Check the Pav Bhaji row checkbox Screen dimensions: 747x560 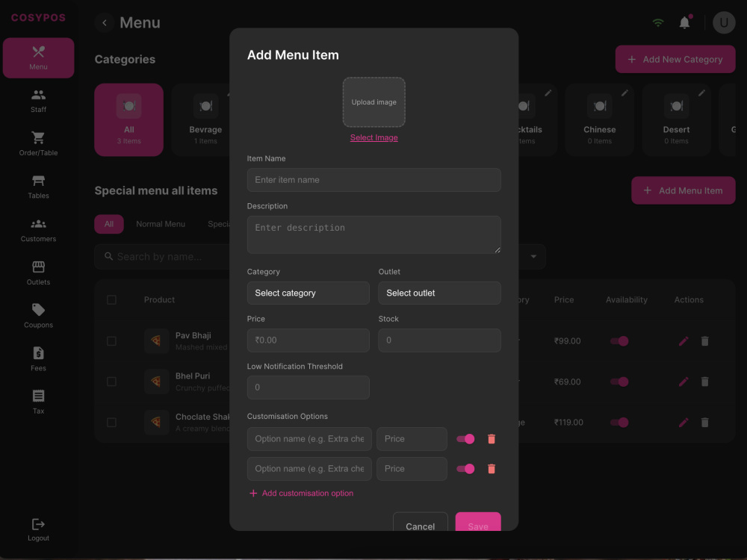click(x=111, y=341)
